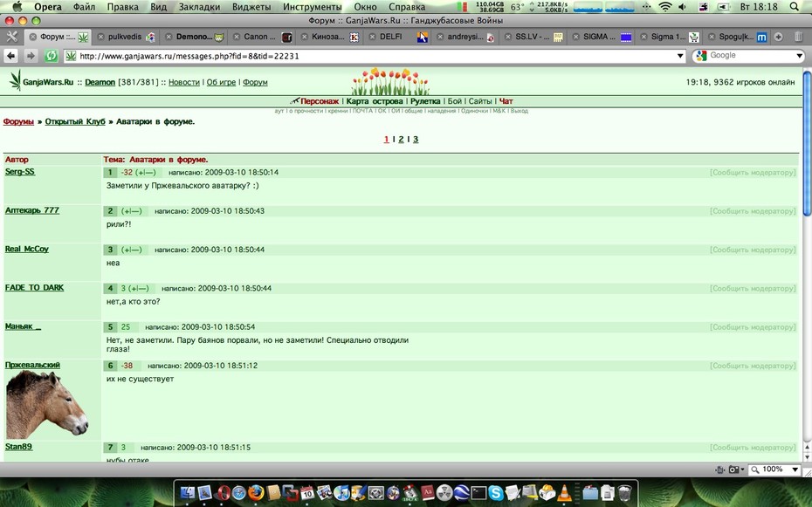Open Карта острова link

(x=375, y=101)
